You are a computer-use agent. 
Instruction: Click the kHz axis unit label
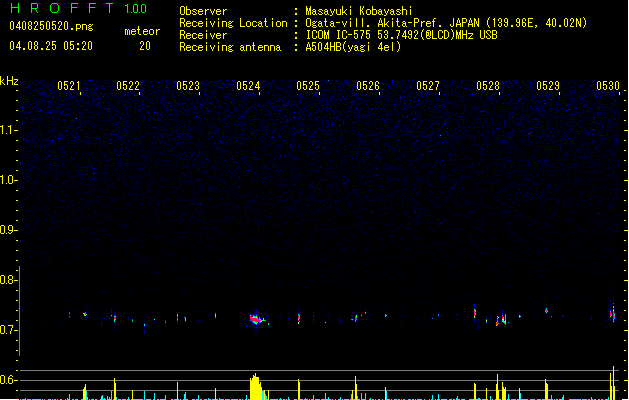point(9,81)
